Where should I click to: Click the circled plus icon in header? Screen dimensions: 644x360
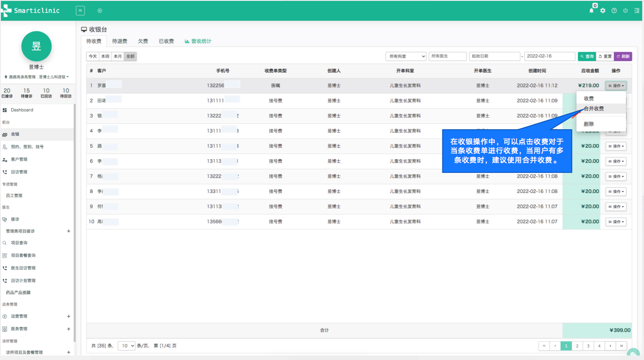[100, 10]
